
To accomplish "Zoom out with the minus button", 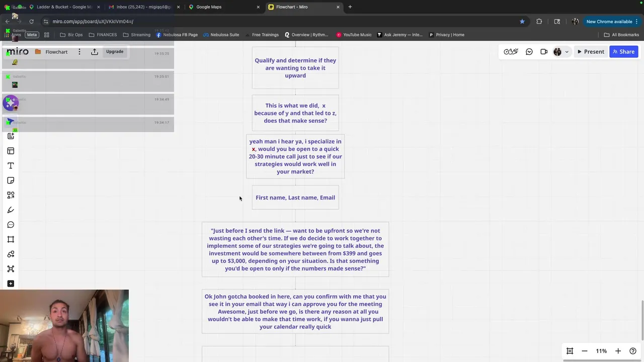I will [585, 351].
